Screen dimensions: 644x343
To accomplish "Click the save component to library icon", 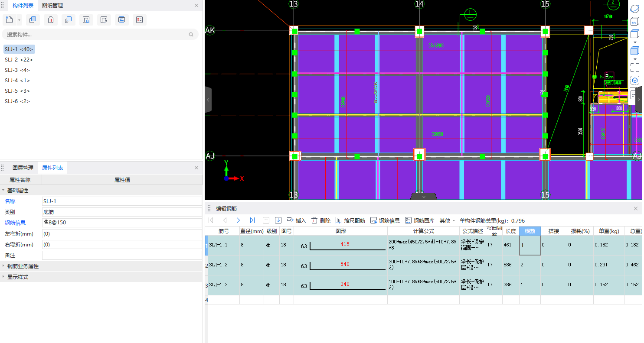I will click(x=86, y=19).
